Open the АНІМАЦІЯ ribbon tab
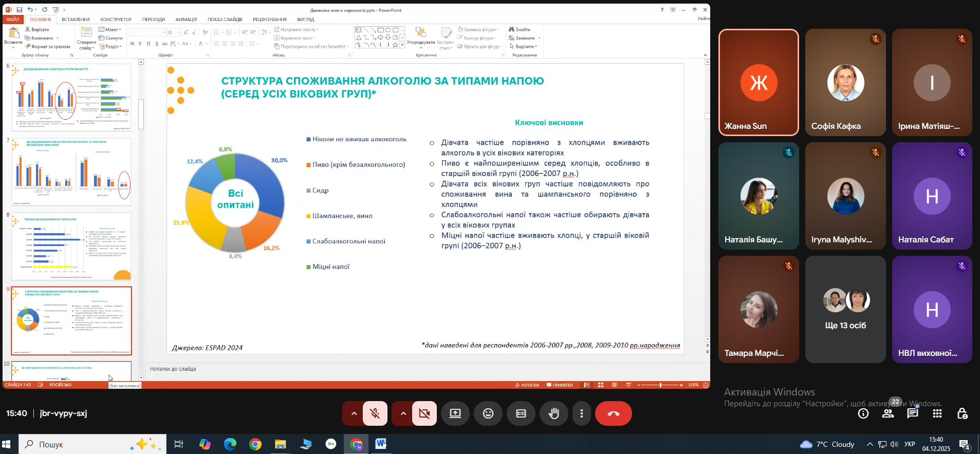This screenshot has height=454, width=980. [x=186, y=20]
